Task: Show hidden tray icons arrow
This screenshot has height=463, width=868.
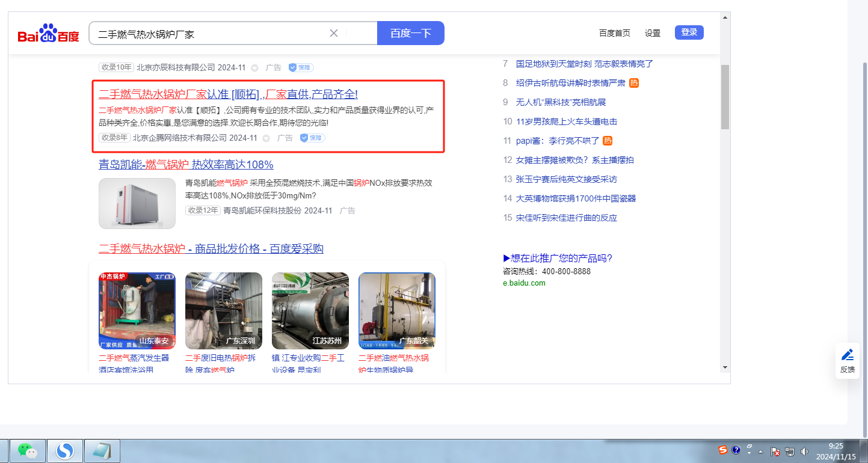Action: (761, 452)
